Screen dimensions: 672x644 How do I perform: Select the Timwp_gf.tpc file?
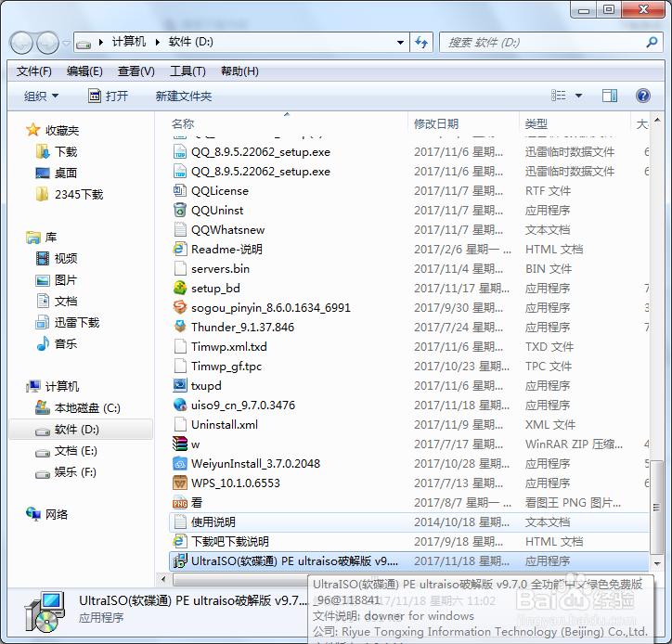point(226,367)
